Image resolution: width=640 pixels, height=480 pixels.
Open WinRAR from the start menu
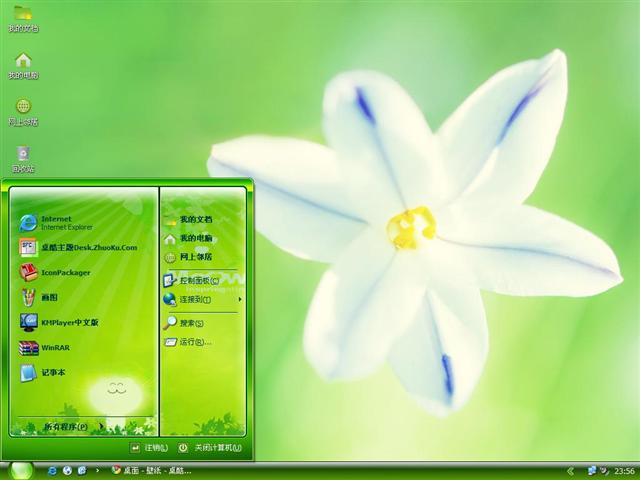[x=45, y=347]
